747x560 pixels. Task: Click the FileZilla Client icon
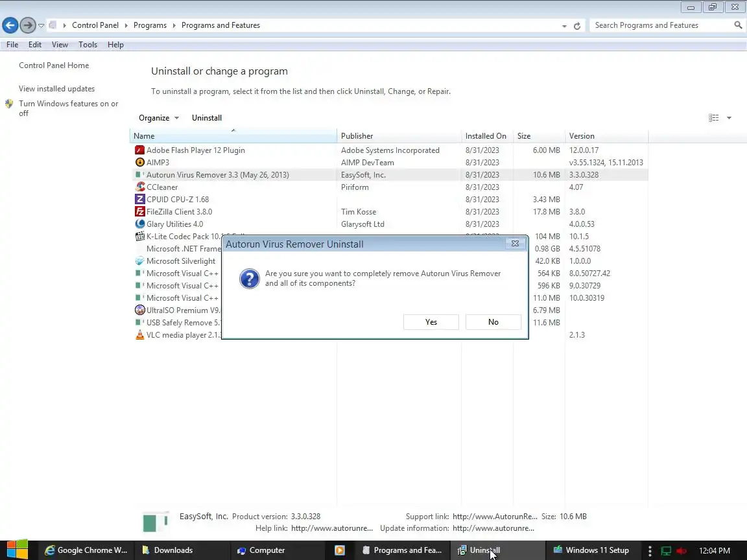(139, 212)
